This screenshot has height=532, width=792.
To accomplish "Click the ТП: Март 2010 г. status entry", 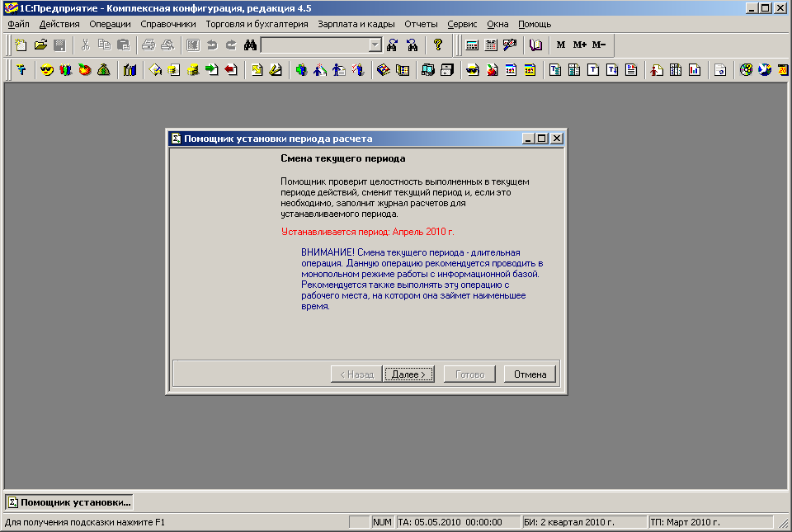I will click(x=710, y=522).
